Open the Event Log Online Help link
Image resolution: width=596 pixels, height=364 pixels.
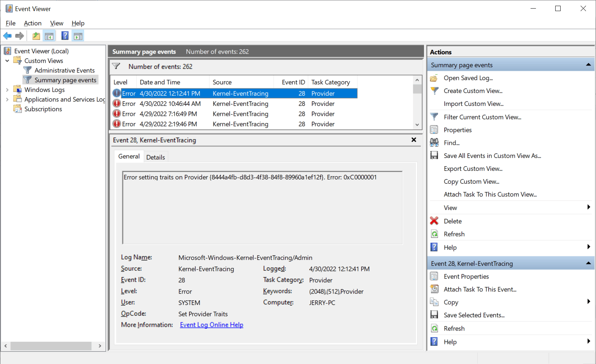(x=211, y=325)
